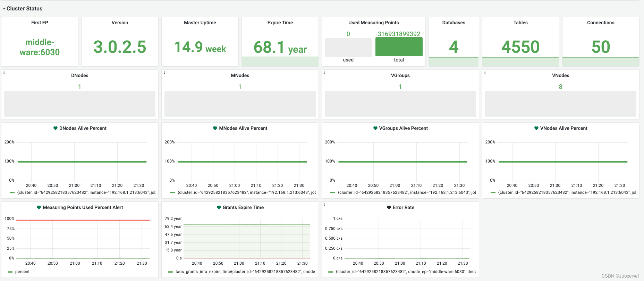Click the green total measuring points bar
The height and width of the screenshot is (281, 644).
point(399,47)
